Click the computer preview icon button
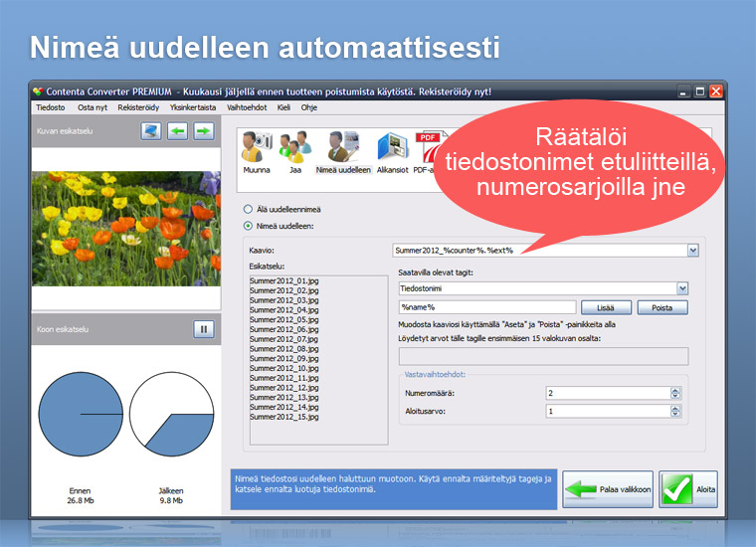This screenshot has width=756, height=547. [151, 131]
